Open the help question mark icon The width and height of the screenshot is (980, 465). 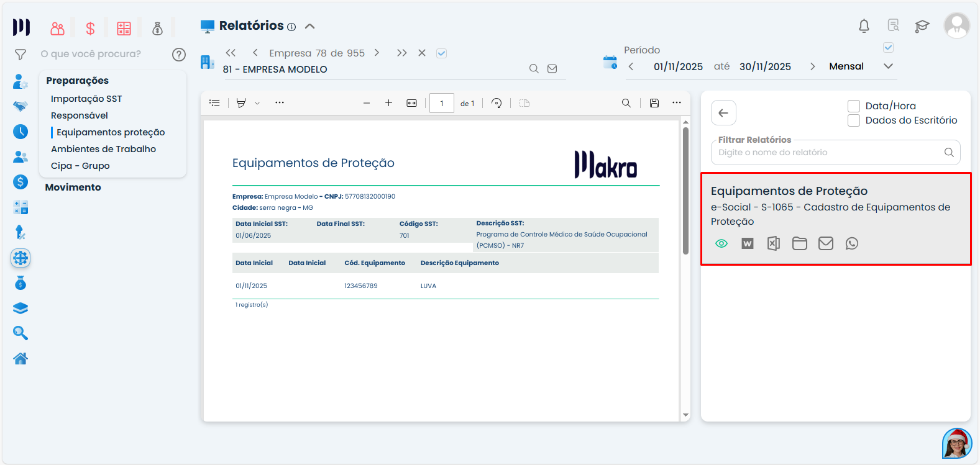[x=179, y=55]
